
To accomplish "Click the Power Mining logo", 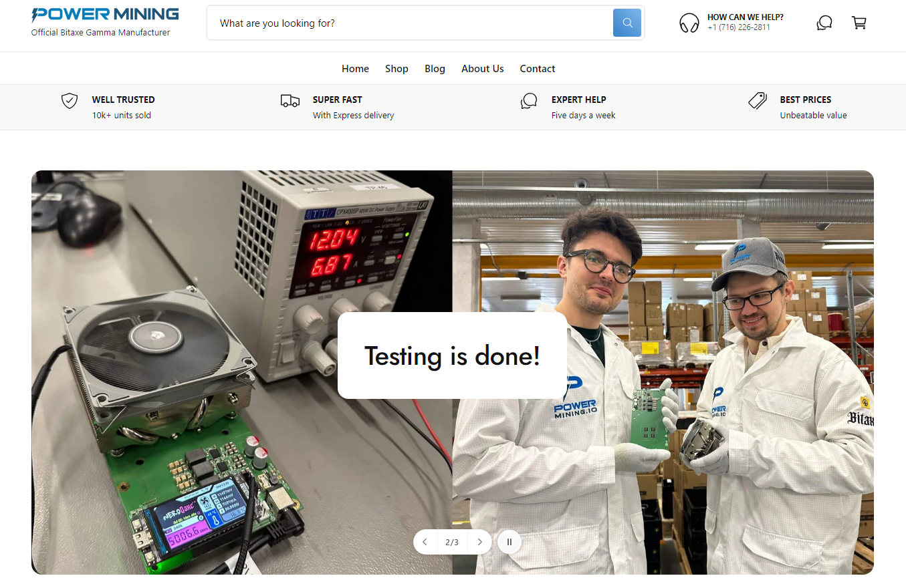I will (105, 15).
